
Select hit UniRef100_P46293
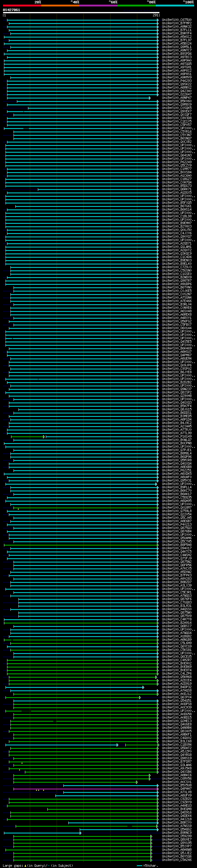177,81
